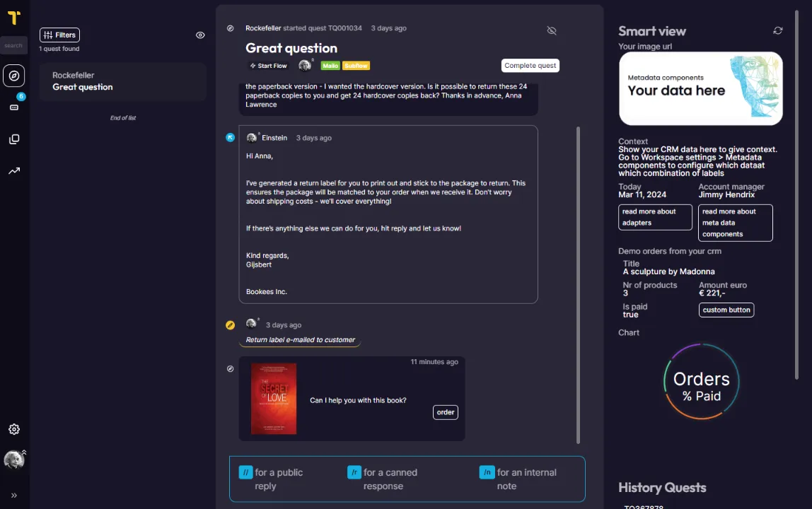Screen dimensions: 812x509
Task: Click the Start Flow button
Action: pyautogui.click(x=268, y=66)
